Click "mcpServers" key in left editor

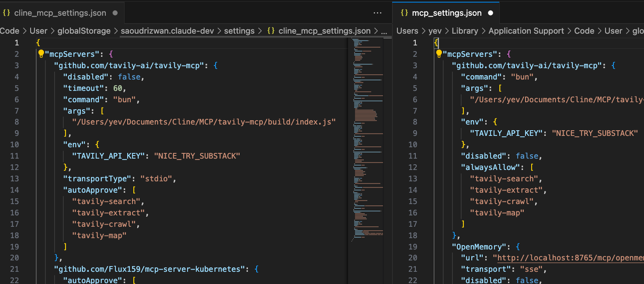click(x=73, y=54)
